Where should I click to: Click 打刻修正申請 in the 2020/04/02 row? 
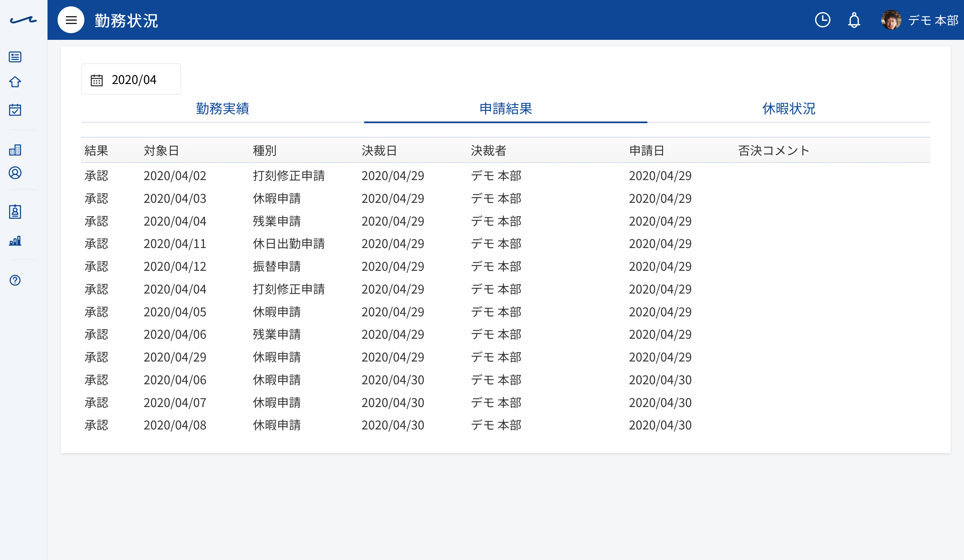[289, 176]
